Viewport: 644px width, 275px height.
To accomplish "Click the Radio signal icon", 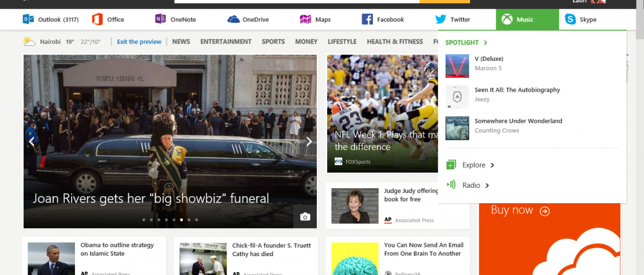I will (x=451, y=184).
